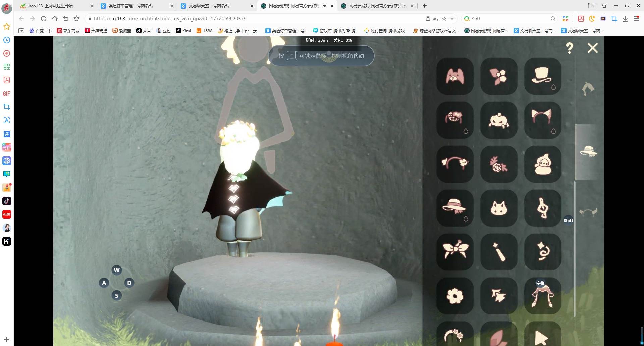Select the leafy branch headband accessory
Viewport: 644px width, 346px height.
455,164
